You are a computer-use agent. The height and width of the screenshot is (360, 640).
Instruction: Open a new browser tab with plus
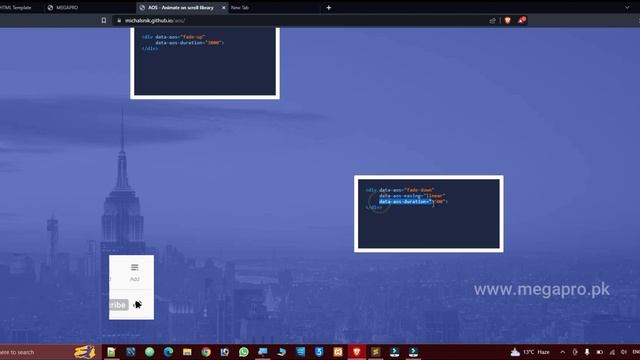coord(329,7)
